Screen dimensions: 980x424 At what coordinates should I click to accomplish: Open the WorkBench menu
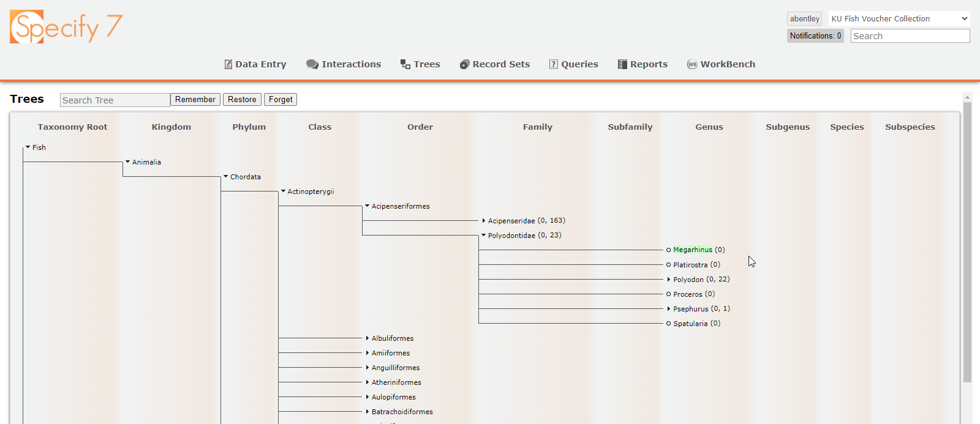[722, 64]
